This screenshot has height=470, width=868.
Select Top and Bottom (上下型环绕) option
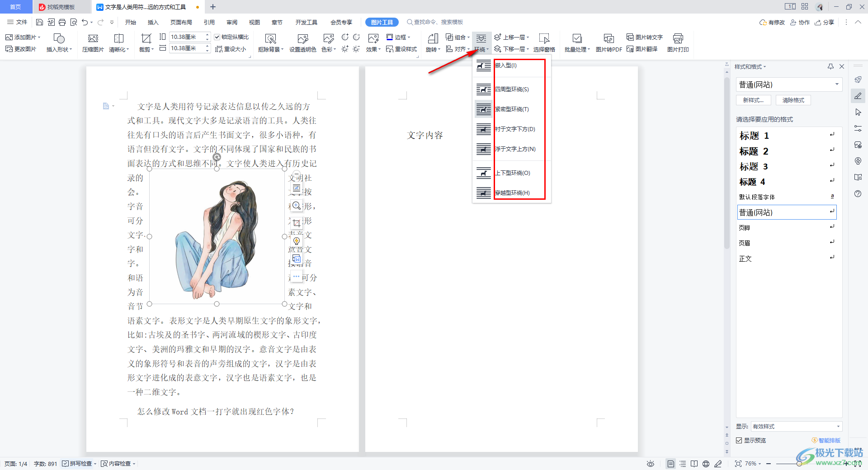click(511, 173)
